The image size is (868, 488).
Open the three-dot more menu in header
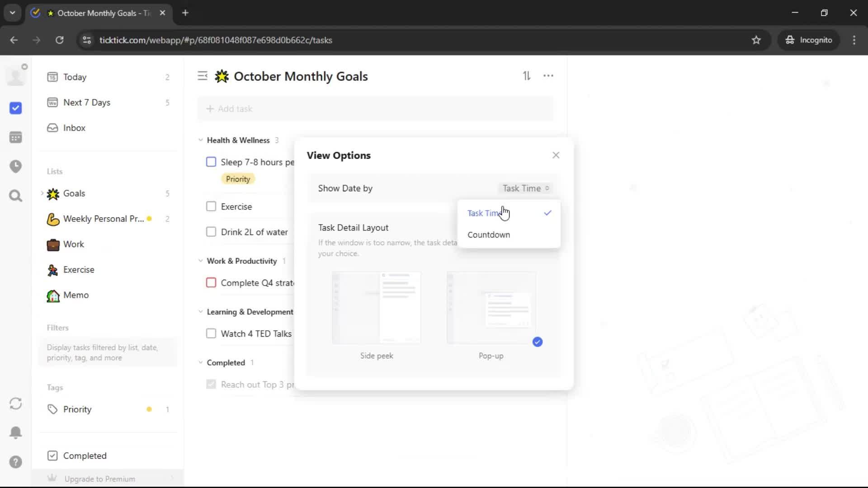[x=548, y=76]
